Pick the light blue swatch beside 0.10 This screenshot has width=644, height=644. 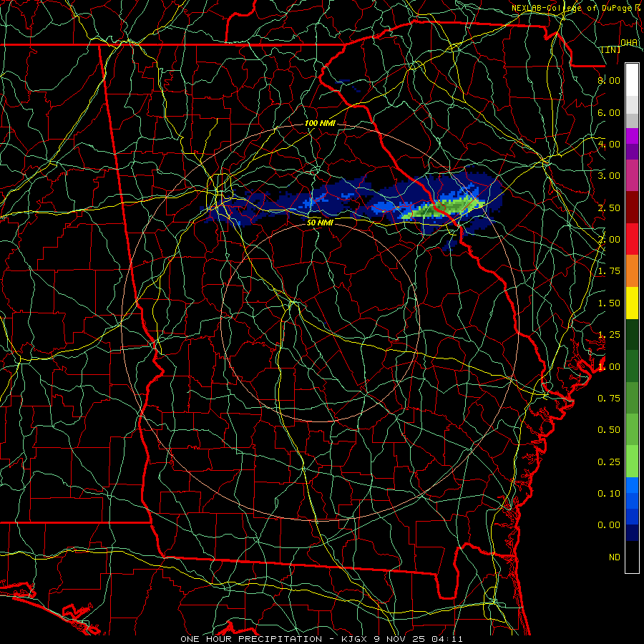tap(632, 485)
